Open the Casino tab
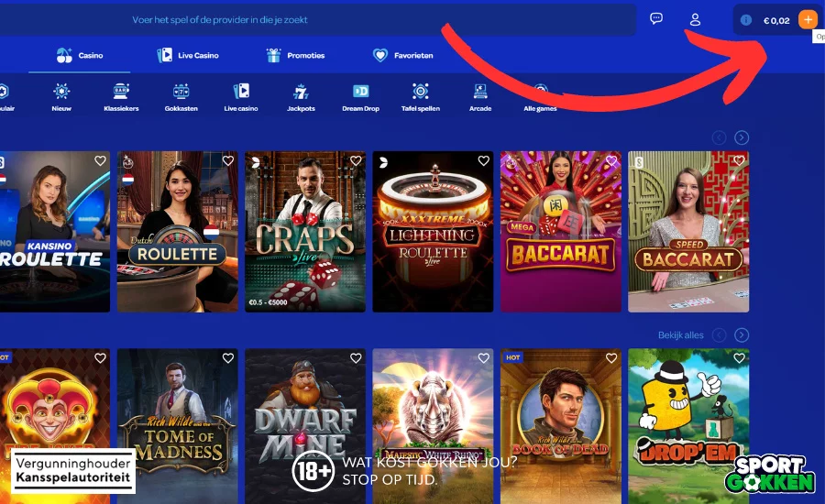This screenshot has width=825, height=504. pyautogui.click(x=80, y=55)
